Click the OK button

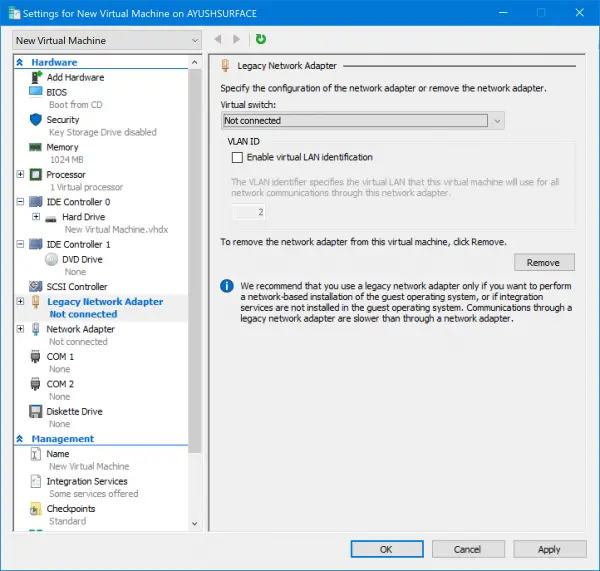pos(387,549)
